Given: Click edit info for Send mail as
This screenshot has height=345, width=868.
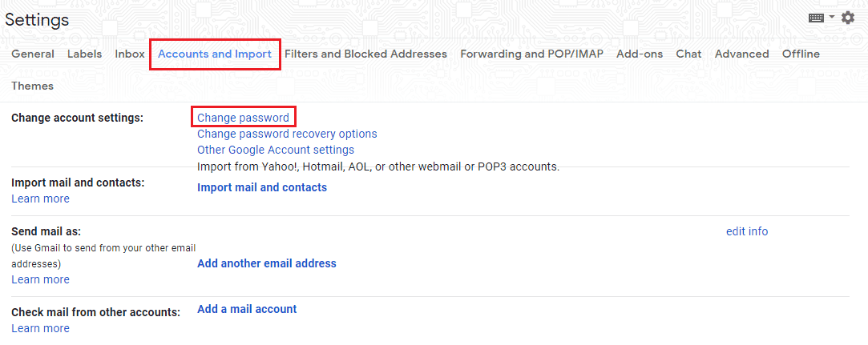Looking at the screenshot, I should point(747,231).
